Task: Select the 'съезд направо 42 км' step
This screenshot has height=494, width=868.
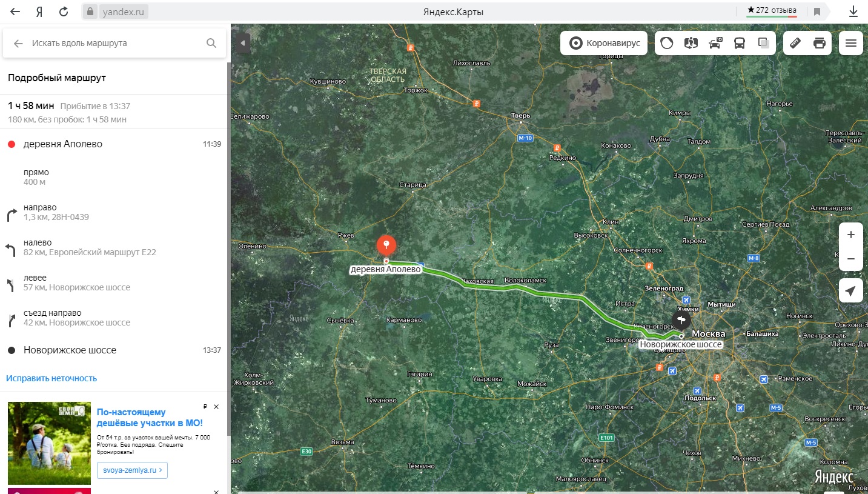Action: coord(115,318)
